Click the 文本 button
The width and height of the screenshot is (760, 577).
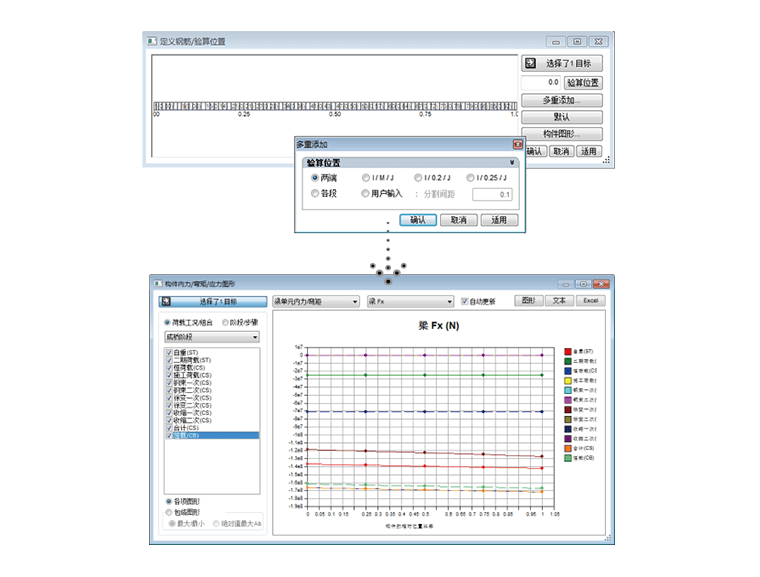tap(559, 301)
